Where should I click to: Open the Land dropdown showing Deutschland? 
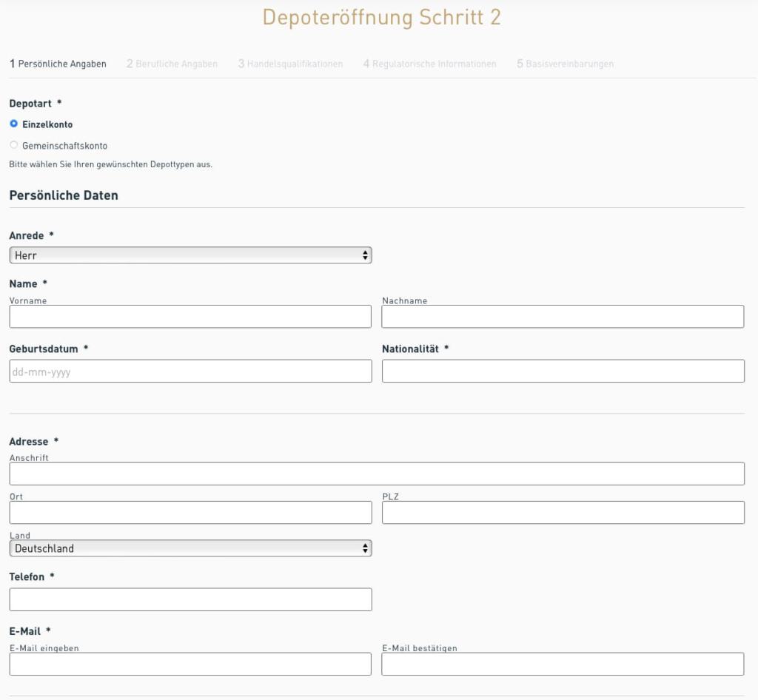coord(189,548)
